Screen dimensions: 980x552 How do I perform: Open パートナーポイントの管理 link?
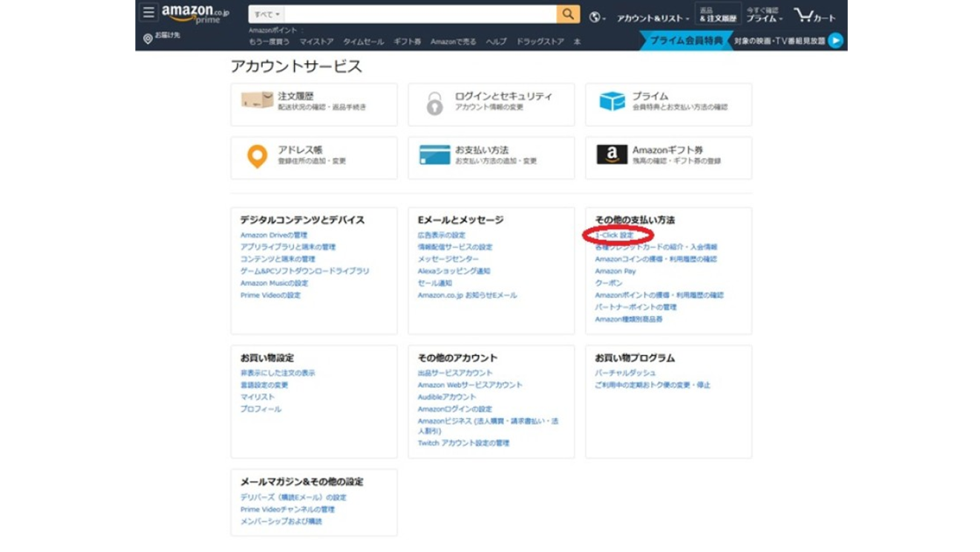pyautogui.click(x=636, y=307)
